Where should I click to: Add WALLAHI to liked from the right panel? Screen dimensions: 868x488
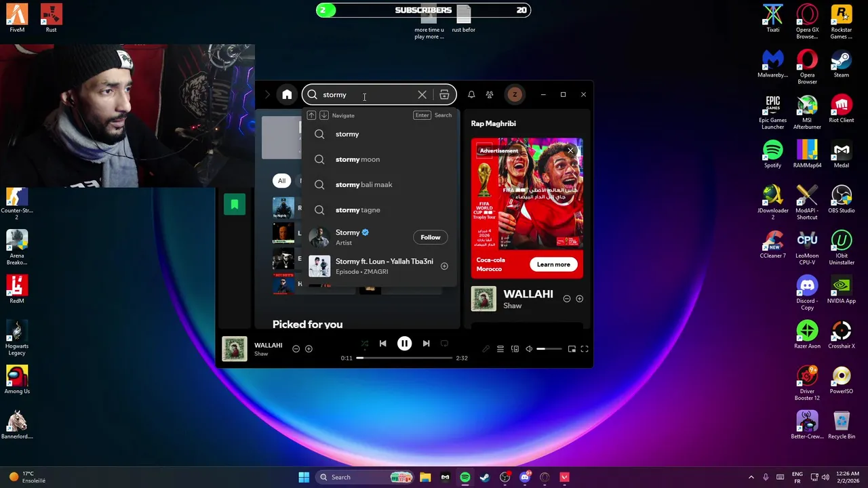579,299
